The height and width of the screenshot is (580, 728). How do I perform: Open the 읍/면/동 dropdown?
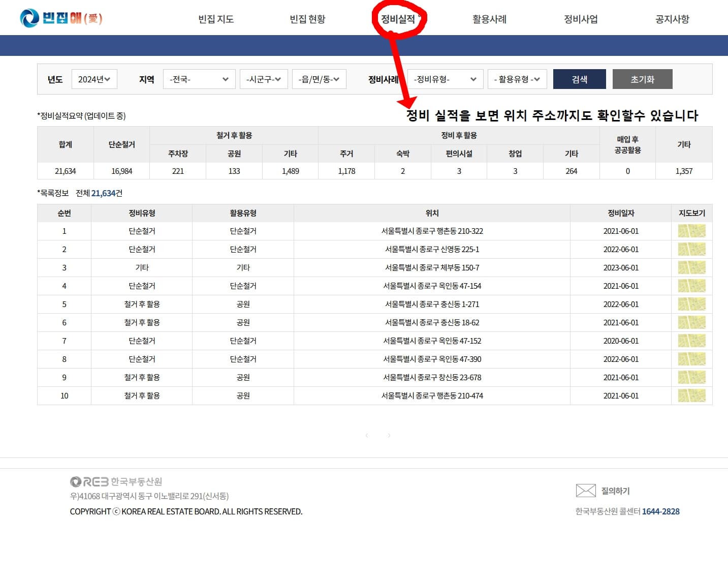coord(319,79)
